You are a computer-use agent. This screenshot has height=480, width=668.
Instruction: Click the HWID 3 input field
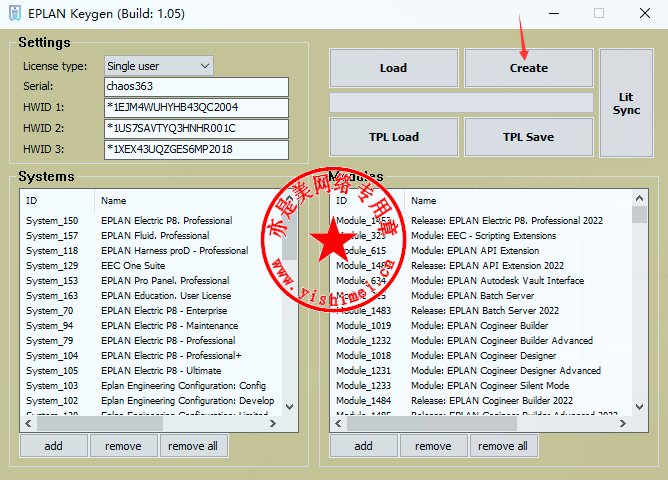[196, 149]
